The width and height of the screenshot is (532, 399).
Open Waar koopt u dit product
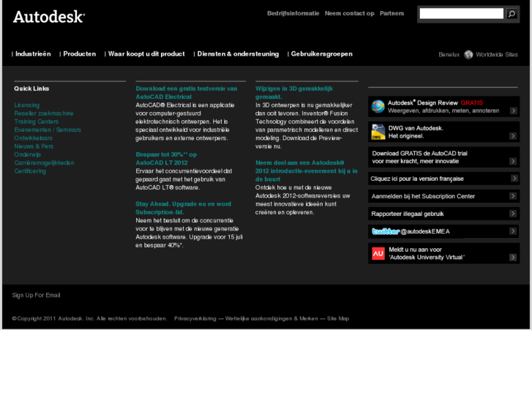coord(146,54)
